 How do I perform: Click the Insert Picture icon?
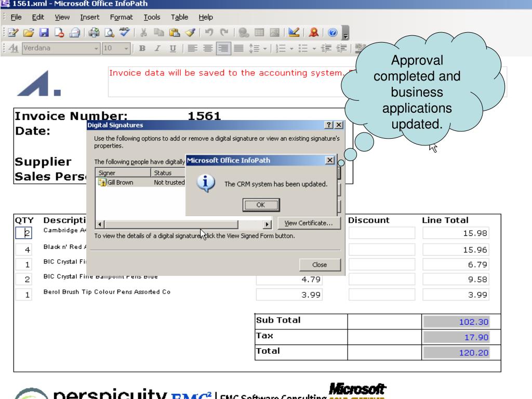coord(274,33)
